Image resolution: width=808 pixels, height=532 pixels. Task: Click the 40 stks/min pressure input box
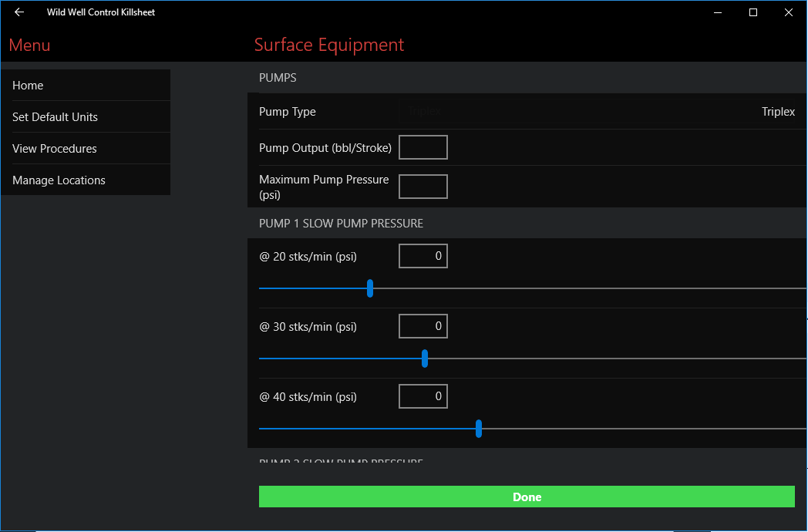423,396
